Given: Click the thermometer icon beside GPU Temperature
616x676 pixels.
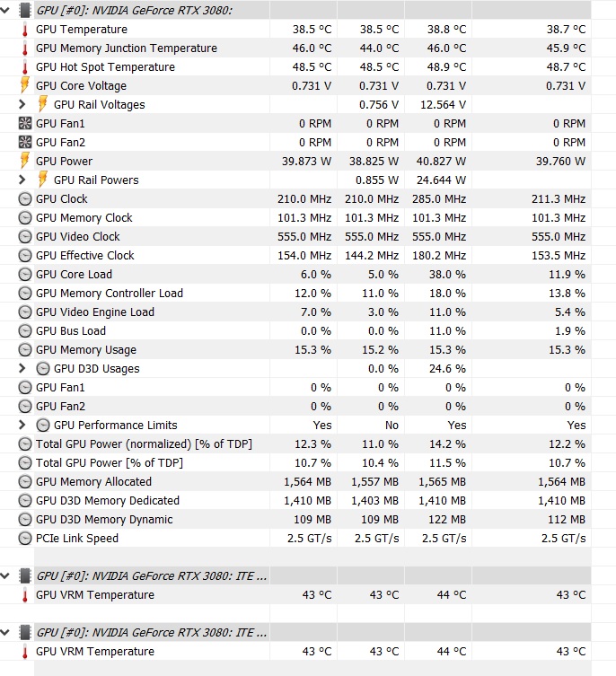Looking at the screenshot, I should coord(24,30).
